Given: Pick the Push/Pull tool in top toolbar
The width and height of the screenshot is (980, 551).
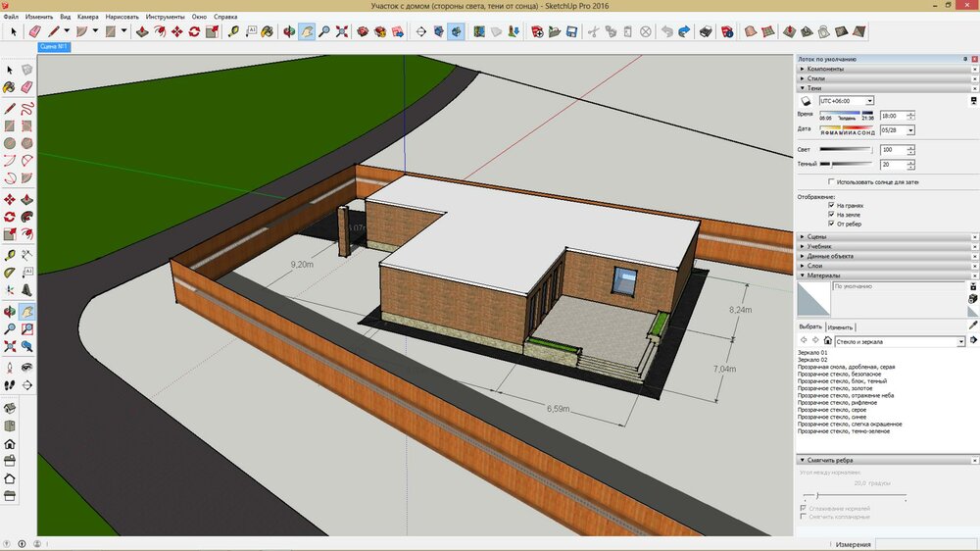Looking at the screenshot, I should tap(141, 31).
